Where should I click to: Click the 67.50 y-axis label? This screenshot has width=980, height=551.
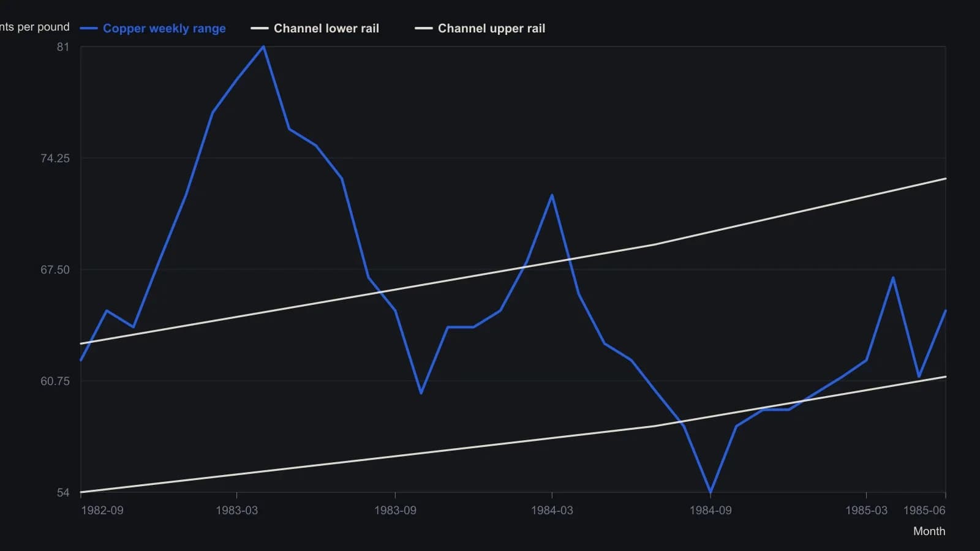pos(55,270)
